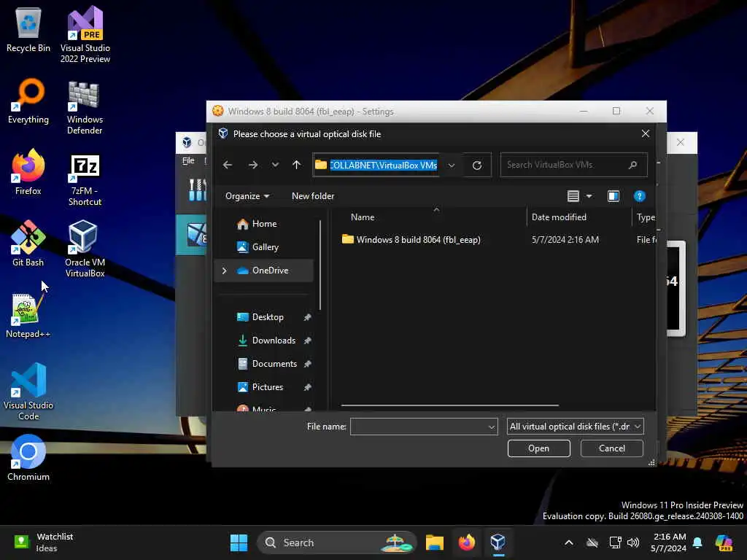Open the clock showing 2:16 AM

tap(669, 542)
